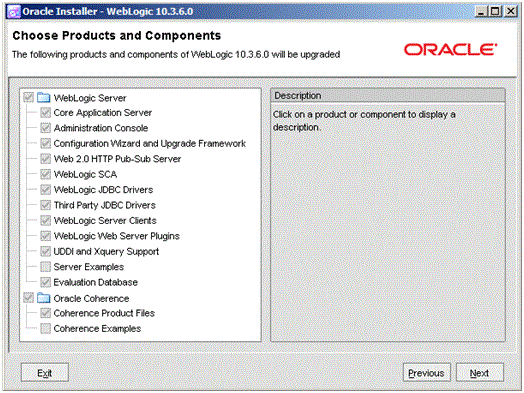Toggle the WebLogic SCA checkbox
524x393 pixels.
[x=45, y=174]
